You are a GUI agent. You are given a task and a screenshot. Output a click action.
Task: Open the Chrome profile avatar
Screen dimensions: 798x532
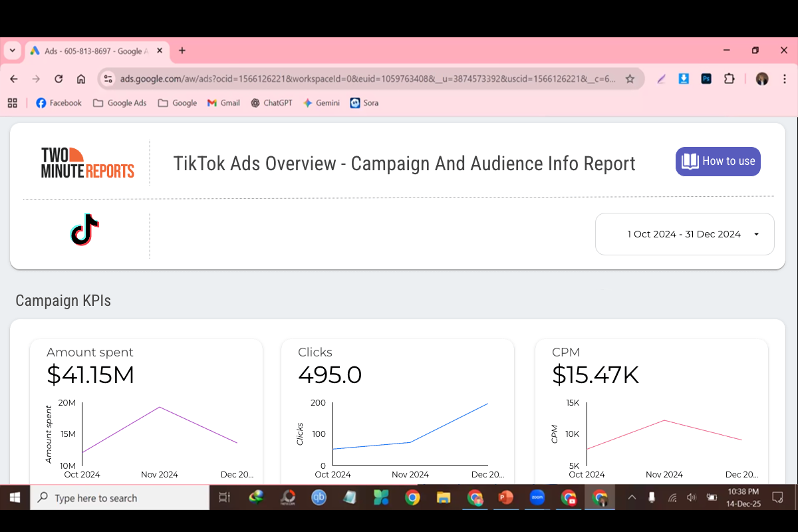(x=762, y=78)
